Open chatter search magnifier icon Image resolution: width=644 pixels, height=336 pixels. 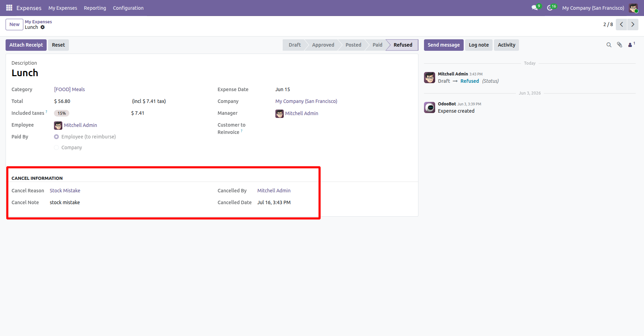(x=609, y=45)
